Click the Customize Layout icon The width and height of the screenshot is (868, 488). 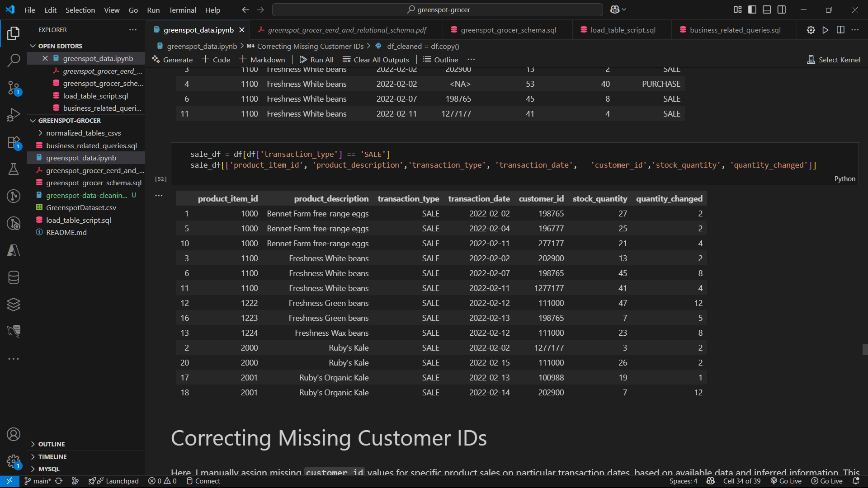[x=738, y=9]
